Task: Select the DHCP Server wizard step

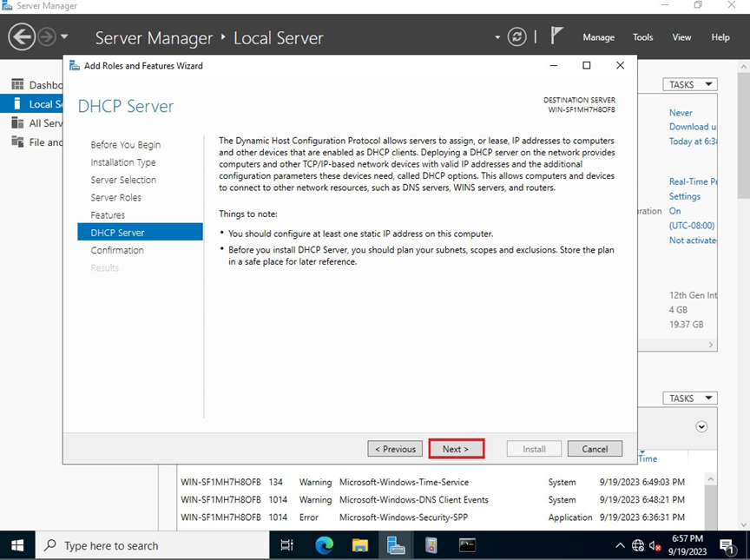Action: [140, 232]
